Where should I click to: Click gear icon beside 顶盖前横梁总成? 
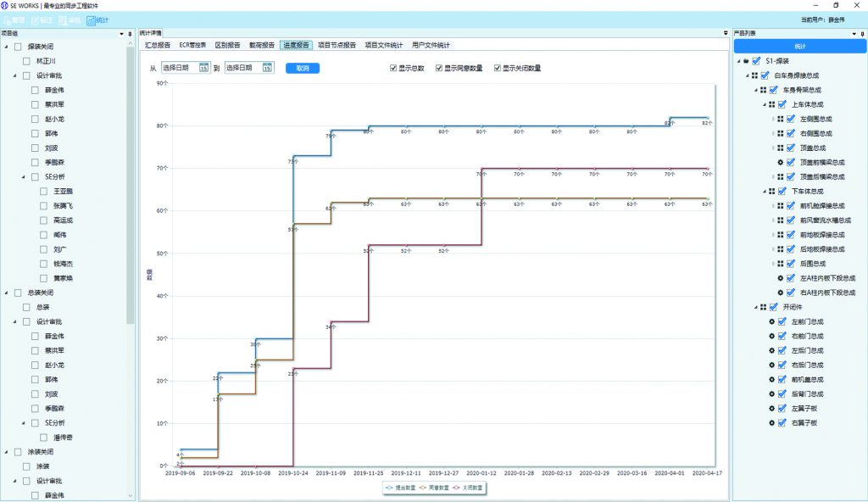(x=779, y=162)
